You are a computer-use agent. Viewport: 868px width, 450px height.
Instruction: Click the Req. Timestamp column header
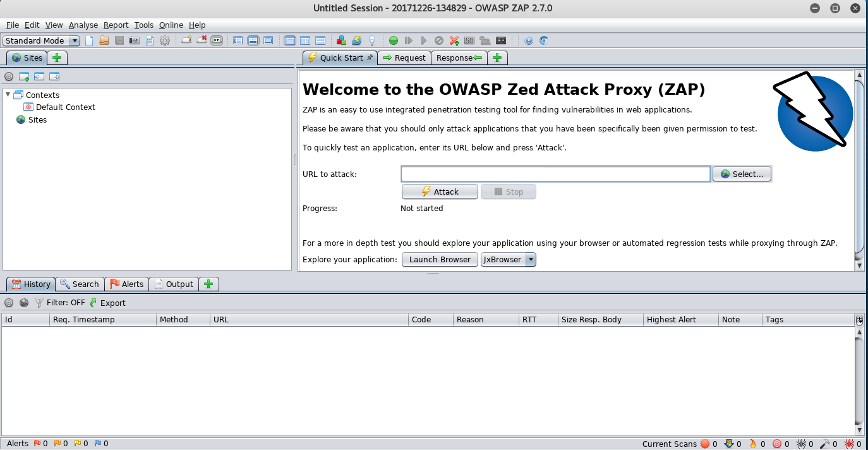pos(103,320)
